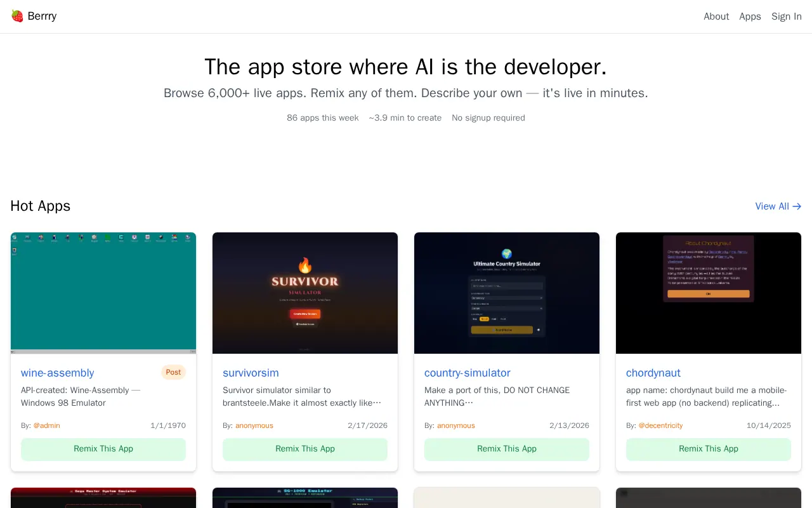Image resolution: width=812 pixels, height=508 pixels.
Task: Open the wine-assembly app title link
Action: (57, 373)
